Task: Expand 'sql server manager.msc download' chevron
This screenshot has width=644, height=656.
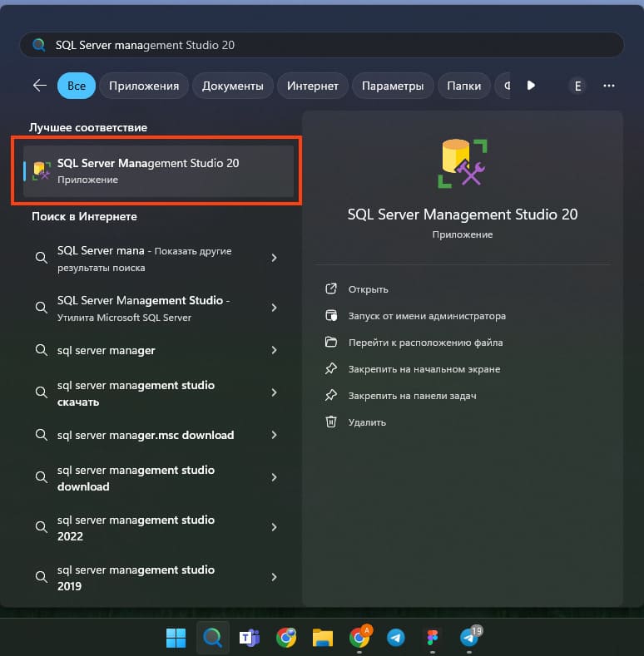Action: 274,435
